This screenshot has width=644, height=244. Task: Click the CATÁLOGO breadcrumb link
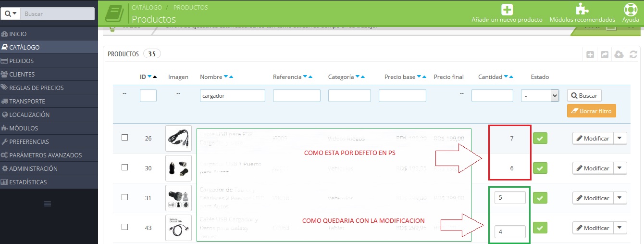pyautogui.click(x=147, y=8)
